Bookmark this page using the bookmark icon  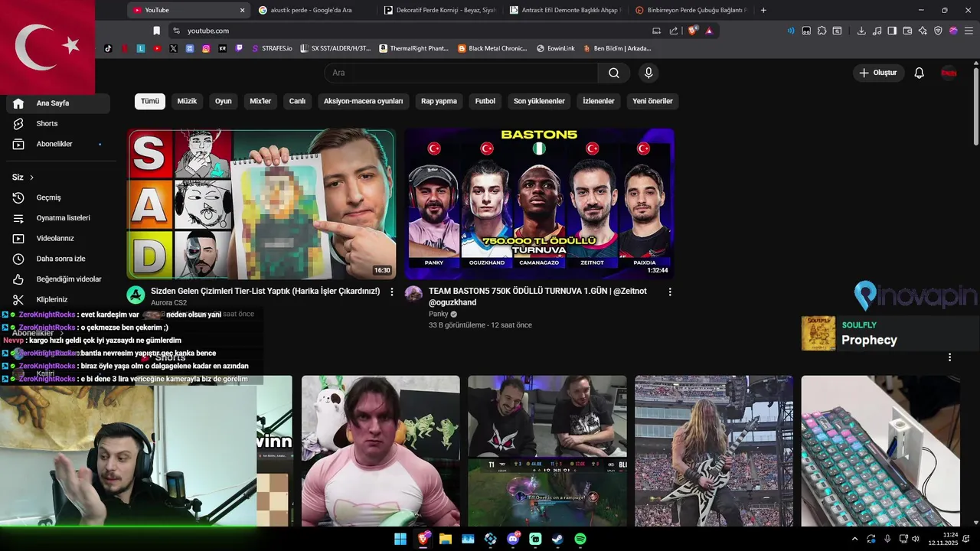157,31
